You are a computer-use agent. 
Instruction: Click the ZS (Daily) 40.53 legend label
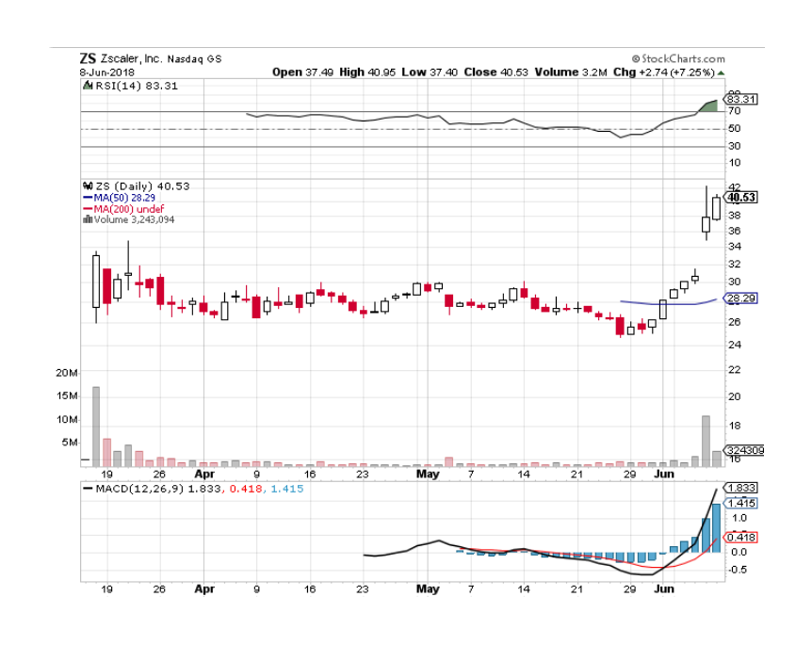pos(142,185)
